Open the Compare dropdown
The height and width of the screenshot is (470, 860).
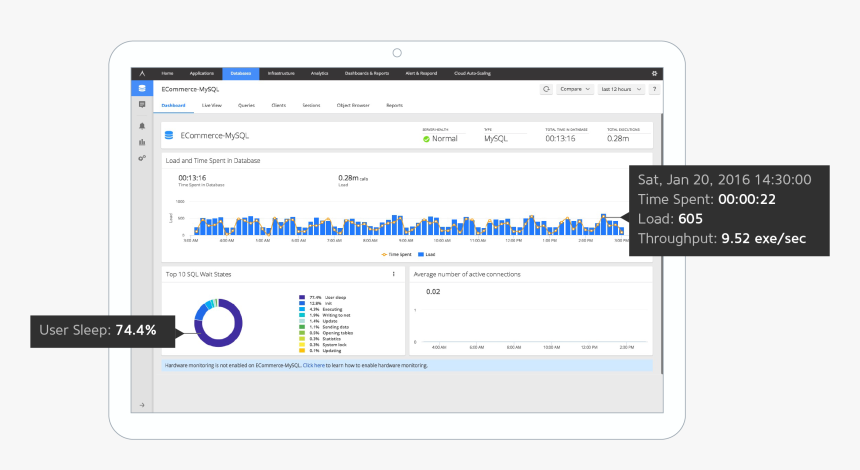[x=575, y=89]
